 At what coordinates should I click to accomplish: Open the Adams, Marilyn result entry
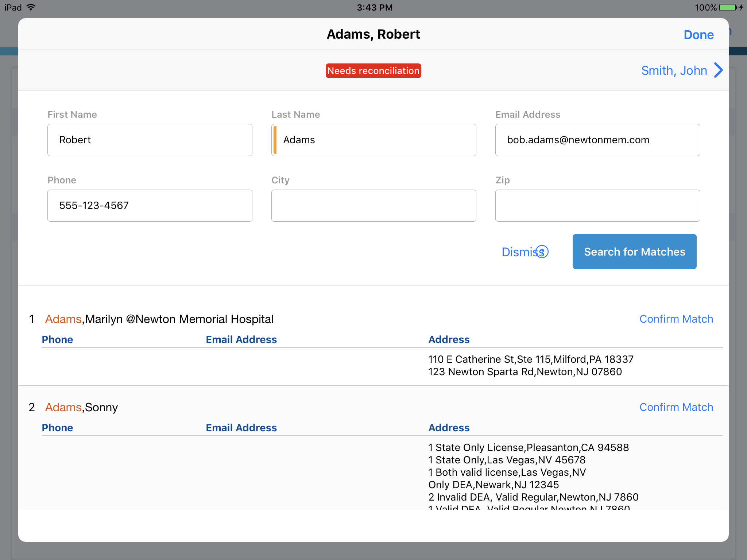point(159,319)
